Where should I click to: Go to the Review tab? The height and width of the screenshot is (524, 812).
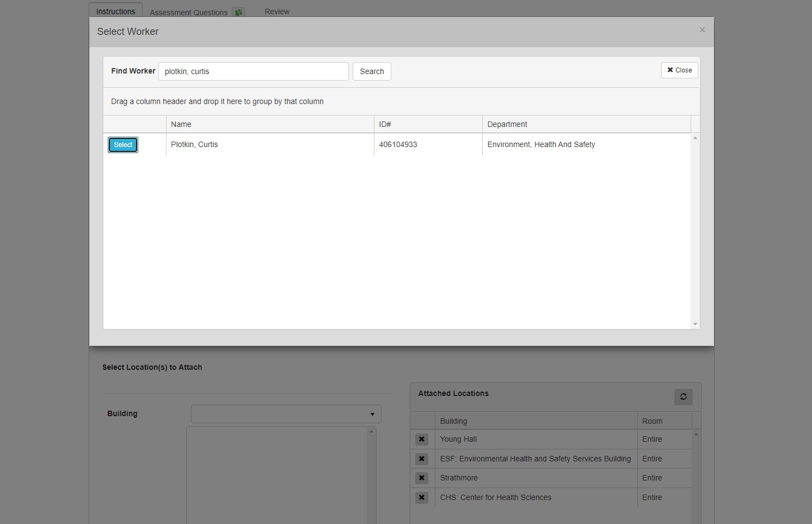pos(277,11)
